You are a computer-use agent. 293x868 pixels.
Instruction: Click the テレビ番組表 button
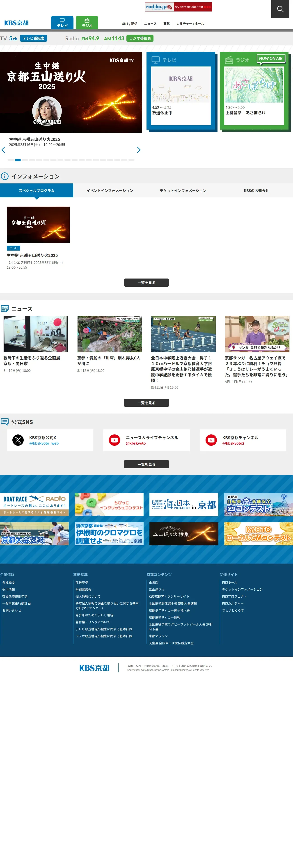(x=33, y=38)
